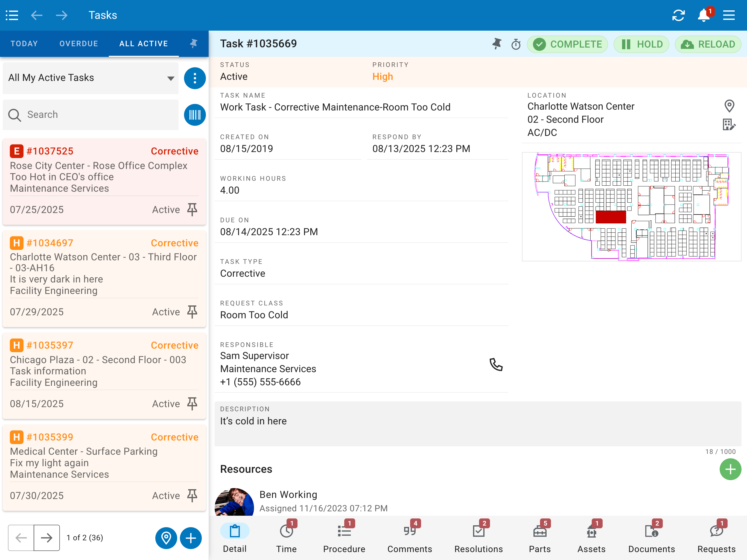Click the task Search field
This screenshot has width=747, height=560.
pos(91,115)
